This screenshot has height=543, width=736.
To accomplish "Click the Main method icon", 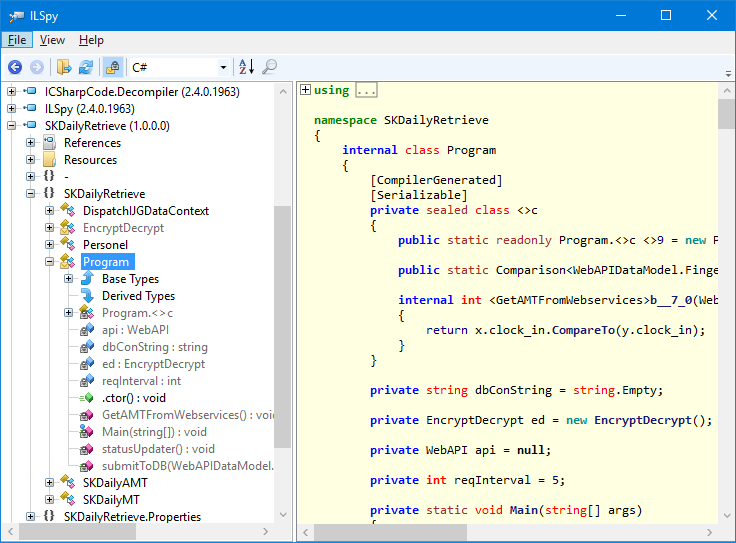I will tap(87, 432).
